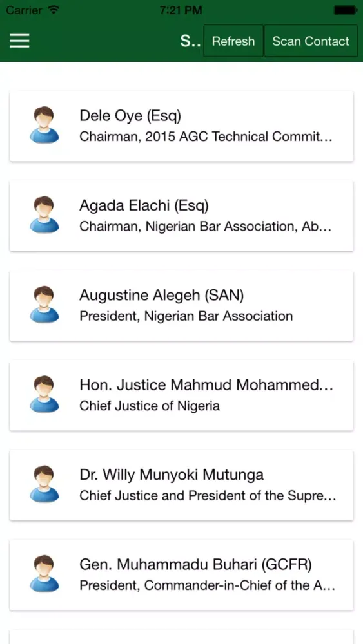Tap Augustine Alegeh's avatar icon
Screen dimensions: 363x644
[44, 305]
